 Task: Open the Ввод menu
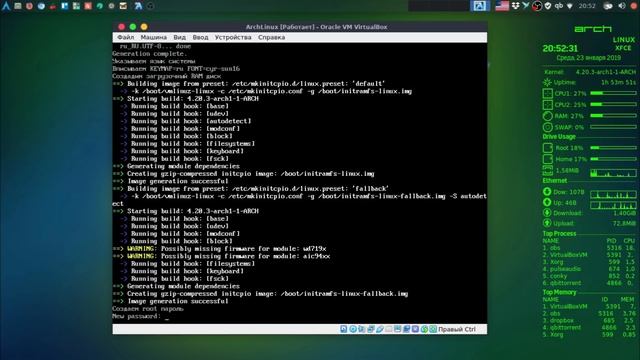click(200, 37)
